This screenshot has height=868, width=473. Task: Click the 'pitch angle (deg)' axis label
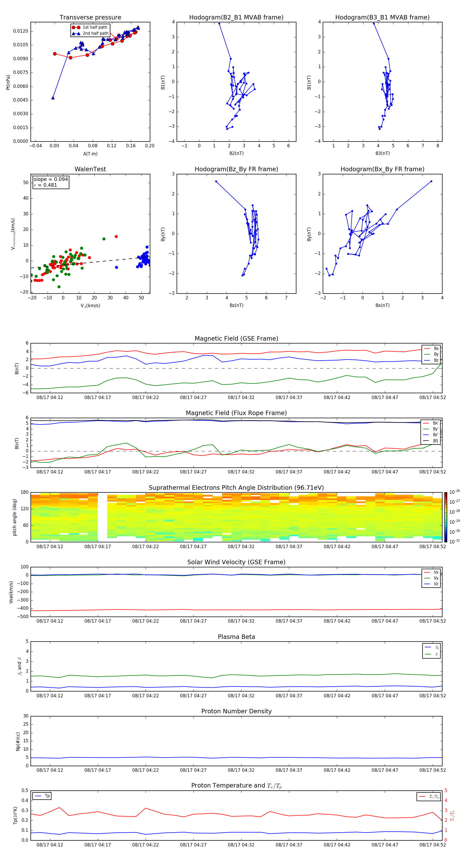(x=14, y=517)
